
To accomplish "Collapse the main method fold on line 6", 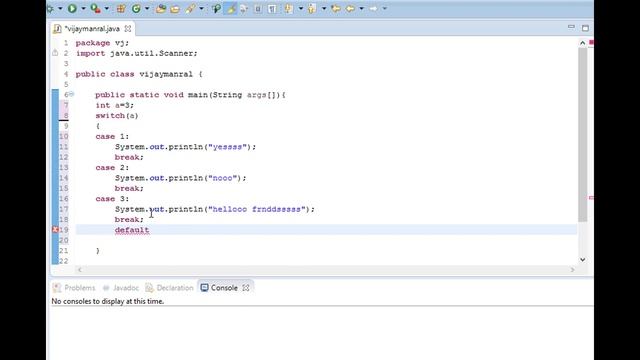I will pos(71,94).
